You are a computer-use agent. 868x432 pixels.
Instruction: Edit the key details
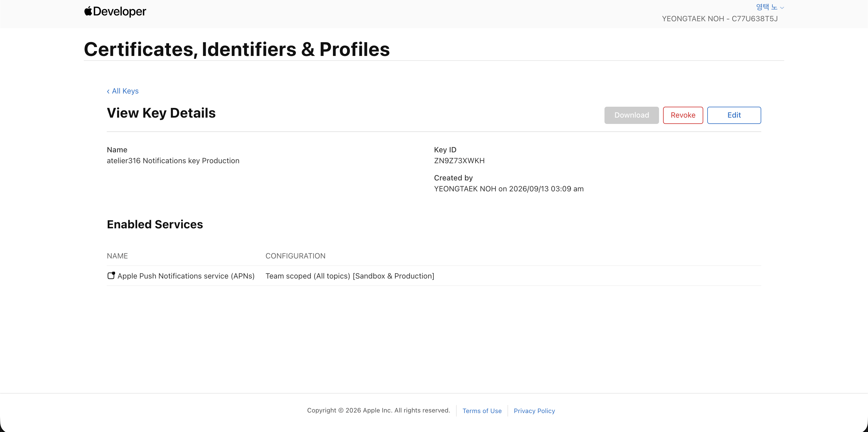[x=734, y=115]
